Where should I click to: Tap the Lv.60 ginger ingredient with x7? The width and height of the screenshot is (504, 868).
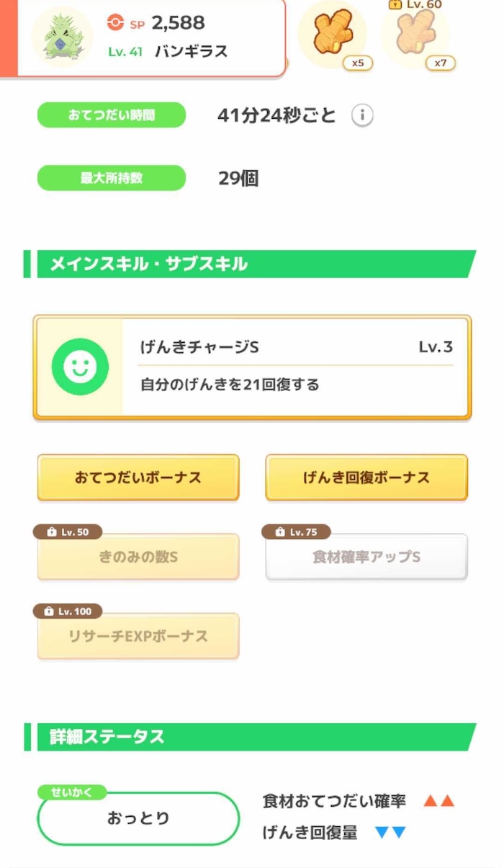click(x=418, y=32)
